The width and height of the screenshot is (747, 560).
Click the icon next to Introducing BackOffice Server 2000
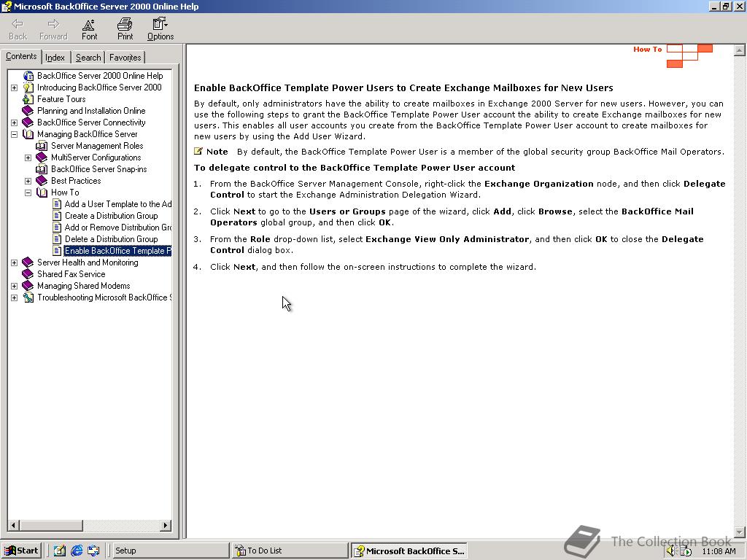(x=28, y=87)
